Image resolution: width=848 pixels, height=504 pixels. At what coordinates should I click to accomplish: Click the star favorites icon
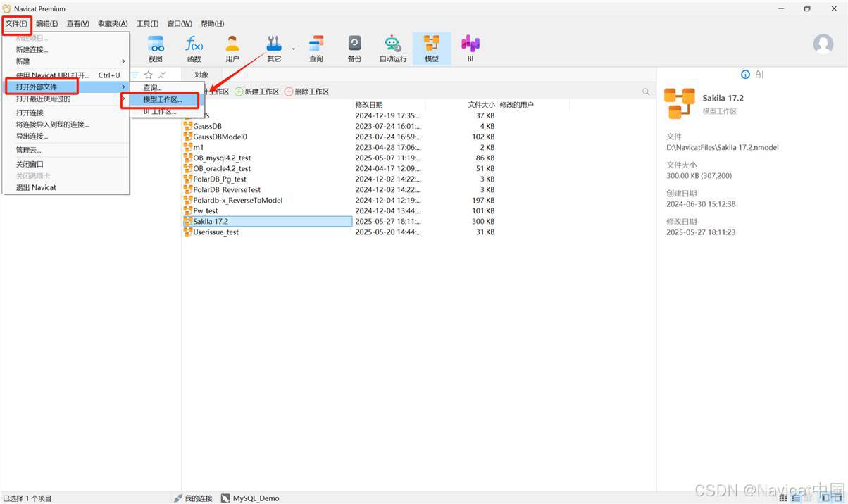149,75
